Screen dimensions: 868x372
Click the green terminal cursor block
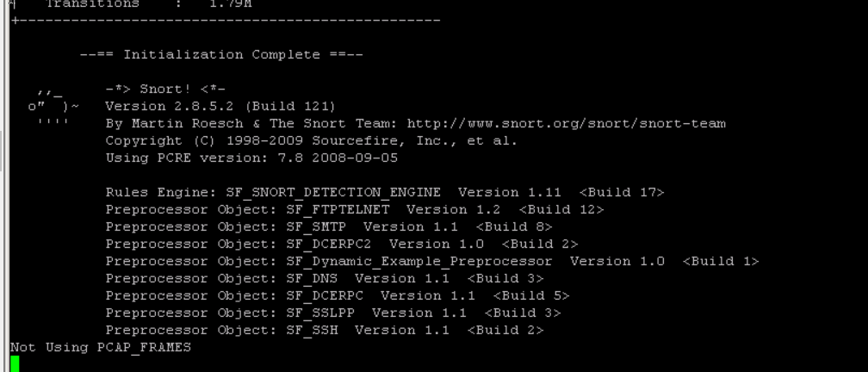[15, 363]
